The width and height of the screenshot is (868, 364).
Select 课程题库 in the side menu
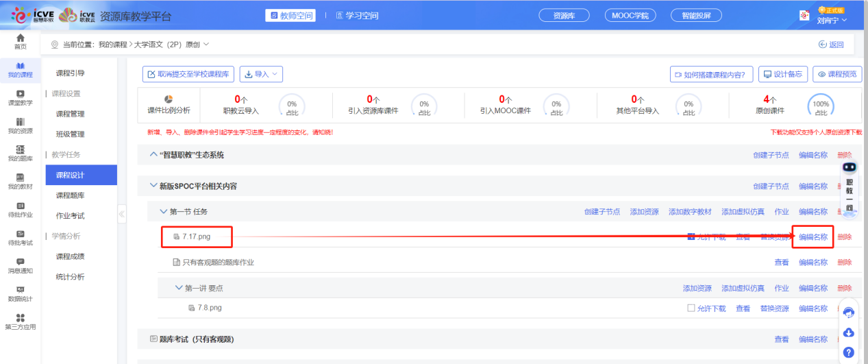coord(71,195)
